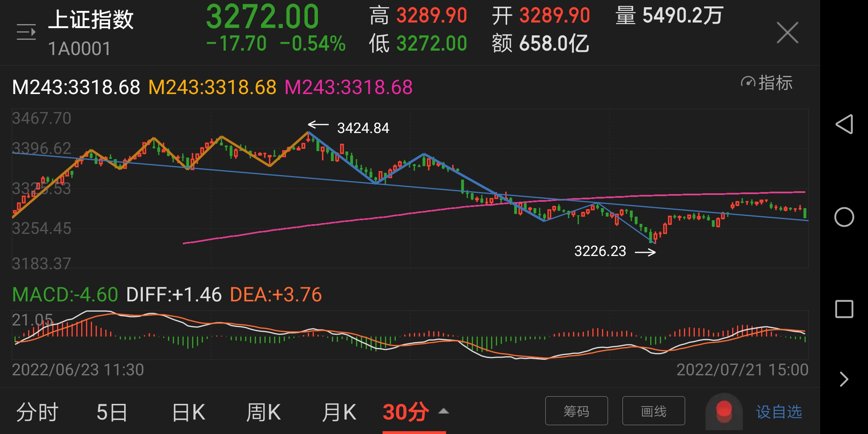Tap the y-axis label 3396.62

[x=41, y=148]
